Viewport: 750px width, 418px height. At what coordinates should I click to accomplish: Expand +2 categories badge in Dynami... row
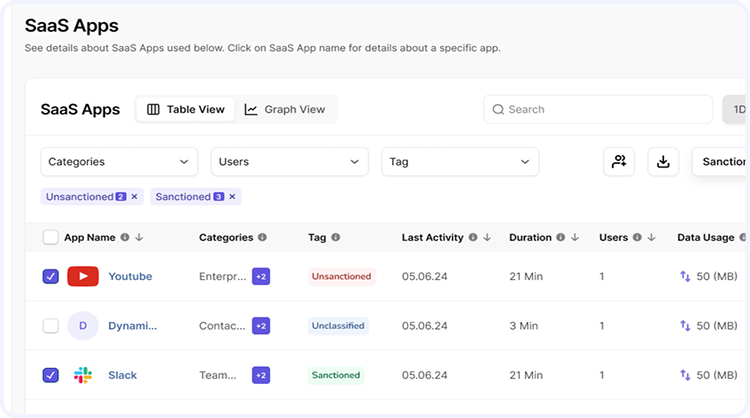click(x=261, y=326)
